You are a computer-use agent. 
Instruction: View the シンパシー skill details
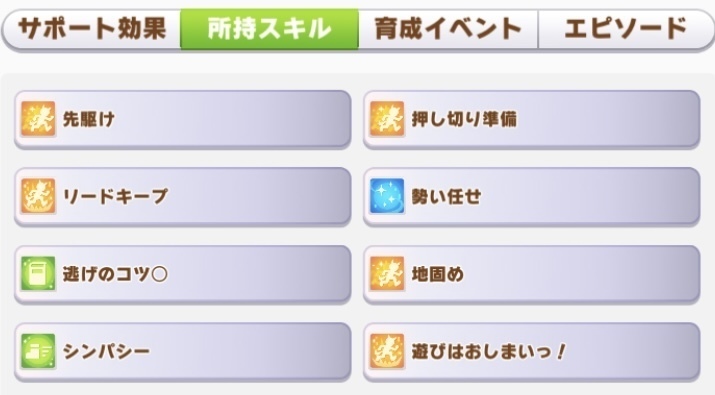click(x=183, y=352)
